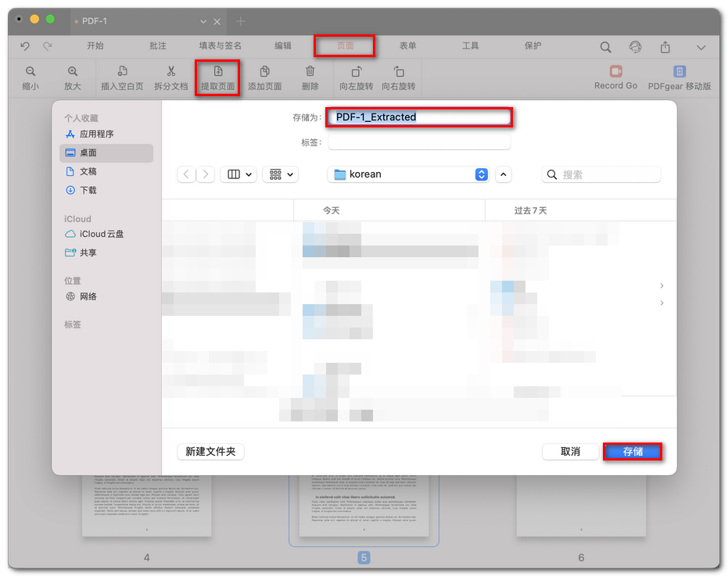Zoom in with the 放大 icon

click(73, 77)
